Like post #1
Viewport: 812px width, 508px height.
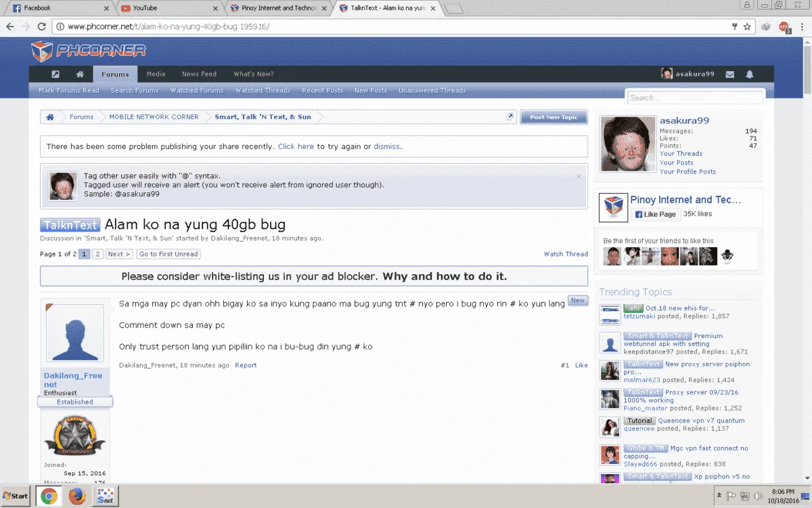(581, 365)
